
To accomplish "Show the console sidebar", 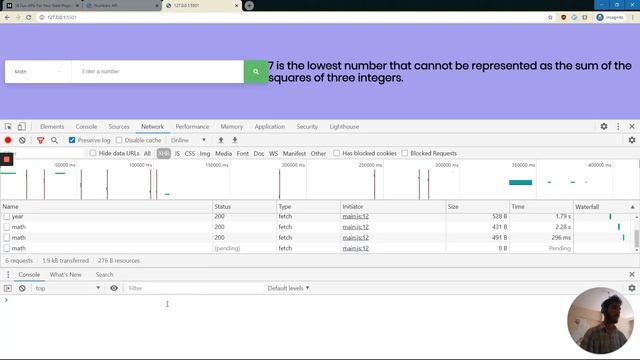I will (8, 288).
